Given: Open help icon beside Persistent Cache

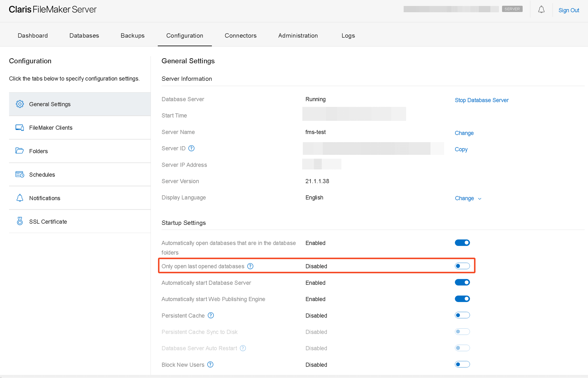Looking at the screenshot, I should click(211, 316).
